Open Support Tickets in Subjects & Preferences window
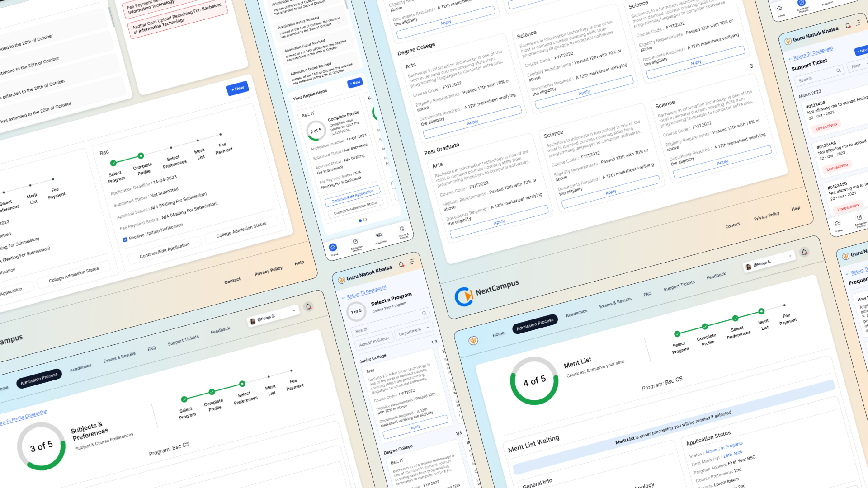Image resolution: width=868 pixels, height=488 pixels. point(183,340)
